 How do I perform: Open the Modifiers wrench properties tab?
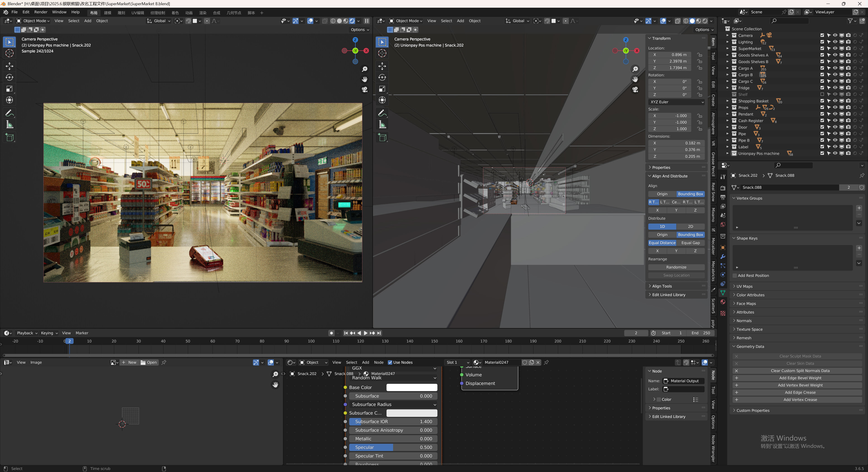click(x=723, y=257)
